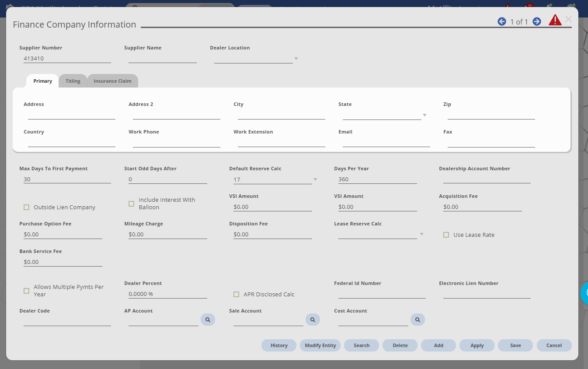Click the Save button
The height and width of the screenshot is (369, 588).
pyautogui.click(x=515, y=345)
